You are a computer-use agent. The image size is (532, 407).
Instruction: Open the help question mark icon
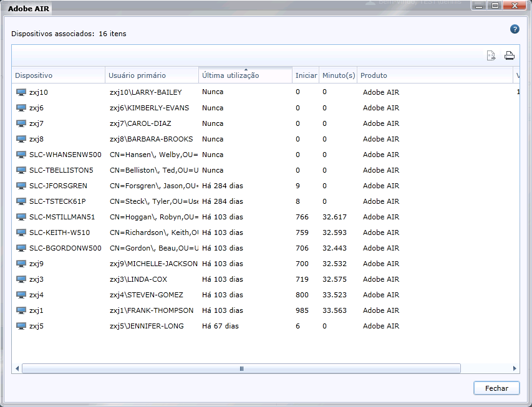click(x=515, y=29)
